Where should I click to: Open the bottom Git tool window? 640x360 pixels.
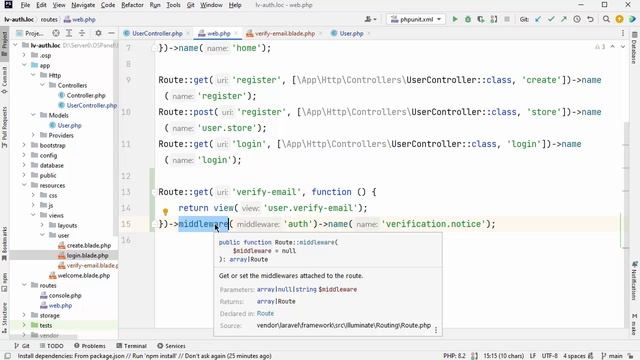point(22,346)
